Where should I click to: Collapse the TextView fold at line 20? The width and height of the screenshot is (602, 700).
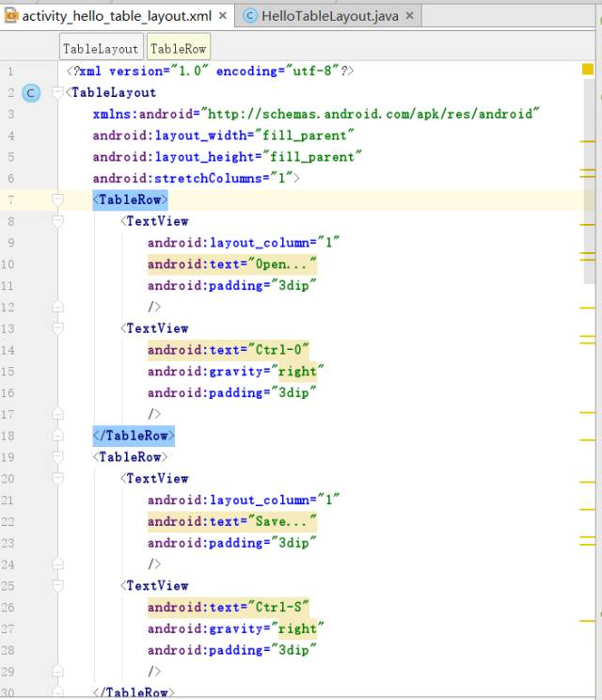click(x=57, y=478)
